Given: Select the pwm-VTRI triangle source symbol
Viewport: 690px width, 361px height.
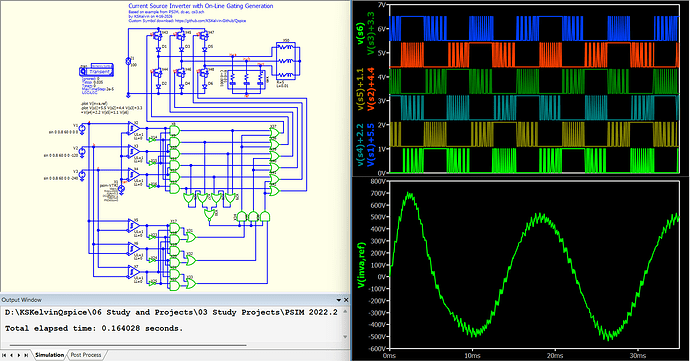Looking at the screenshot, I should (121, 189).
